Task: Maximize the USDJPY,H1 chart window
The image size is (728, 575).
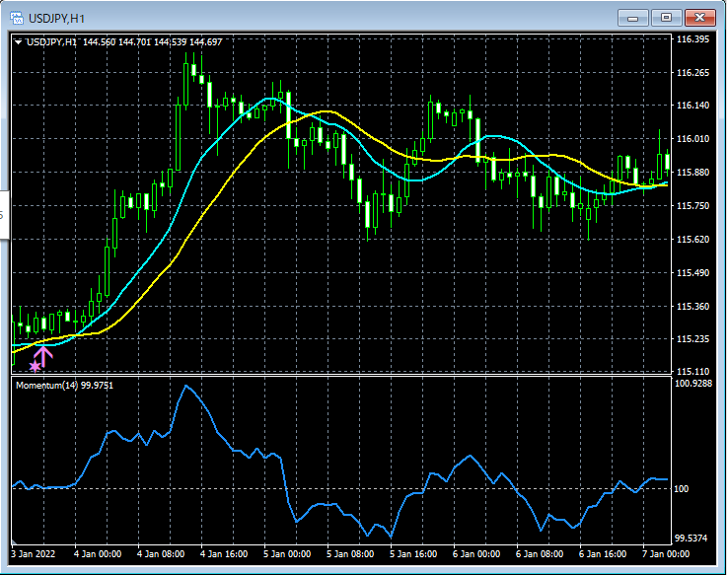Action: [666, 18]
